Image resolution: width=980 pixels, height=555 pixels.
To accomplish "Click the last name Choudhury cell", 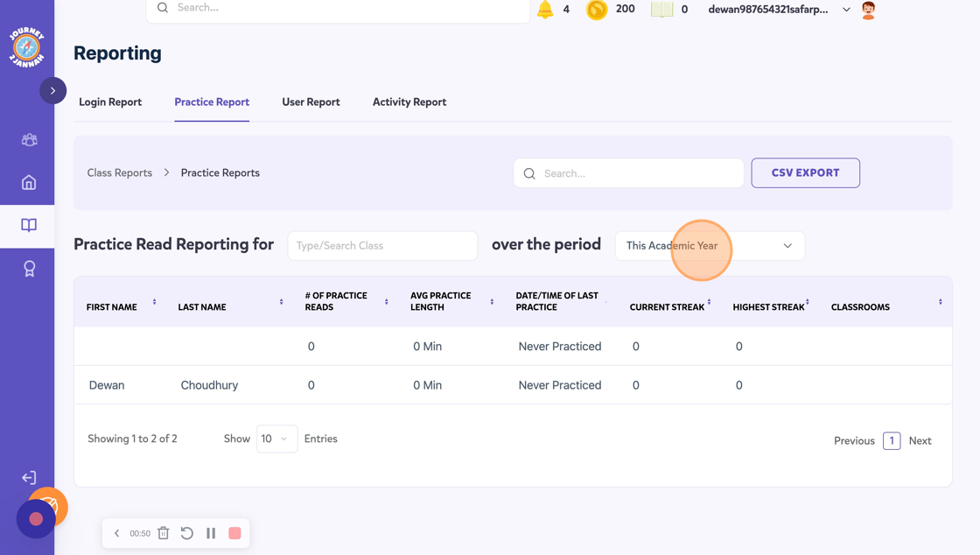I will [209, 386].
